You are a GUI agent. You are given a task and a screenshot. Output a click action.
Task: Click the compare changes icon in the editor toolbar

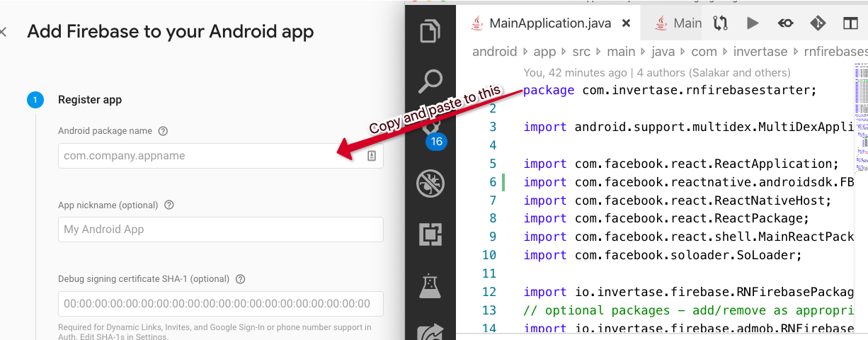pyautogui.click(x=720, y=23)
